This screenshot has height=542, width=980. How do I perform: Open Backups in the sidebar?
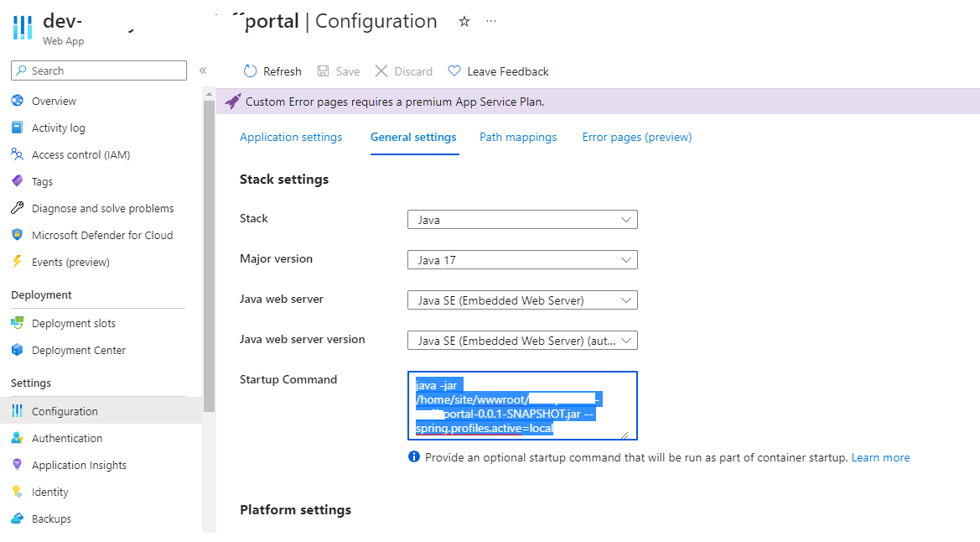click(51, 519)
